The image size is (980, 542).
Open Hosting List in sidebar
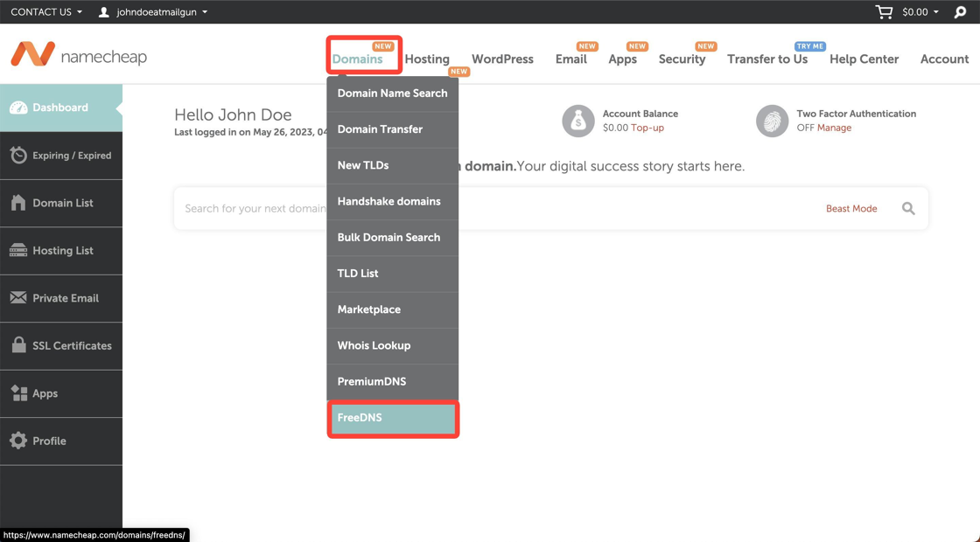click(x=61, y=250)
